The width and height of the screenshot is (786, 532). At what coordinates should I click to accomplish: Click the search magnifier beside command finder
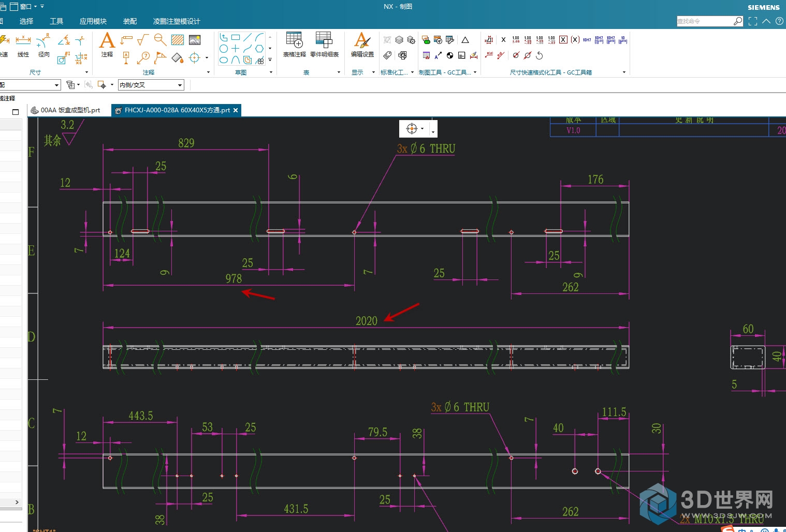pyautogui.click(x=738, y=21)
